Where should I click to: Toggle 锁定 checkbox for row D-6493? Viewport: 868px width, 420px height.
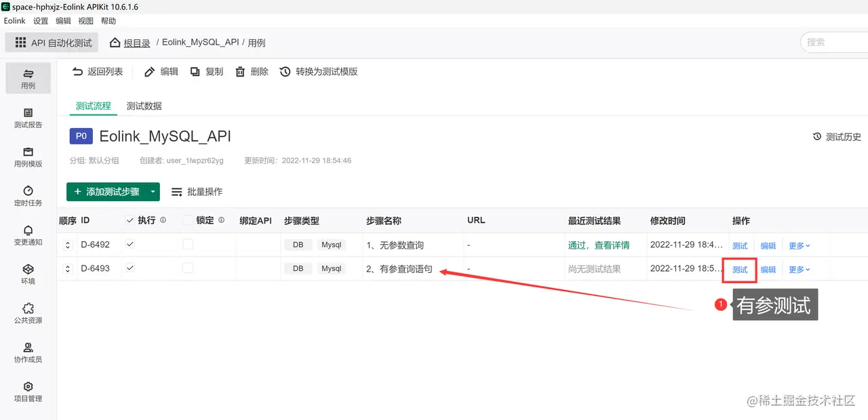pyautogui.click(x=188, y=268)
